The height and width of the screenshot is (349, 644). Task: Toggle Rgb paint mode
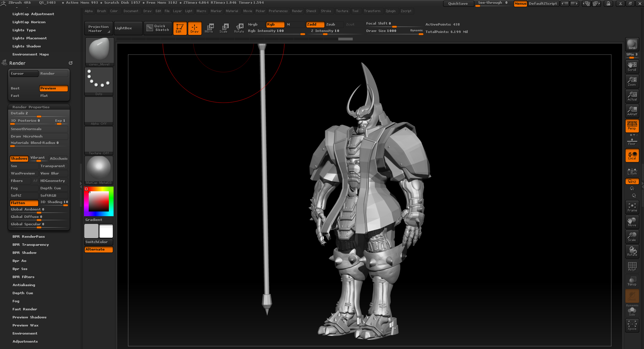tap(275, 25)
